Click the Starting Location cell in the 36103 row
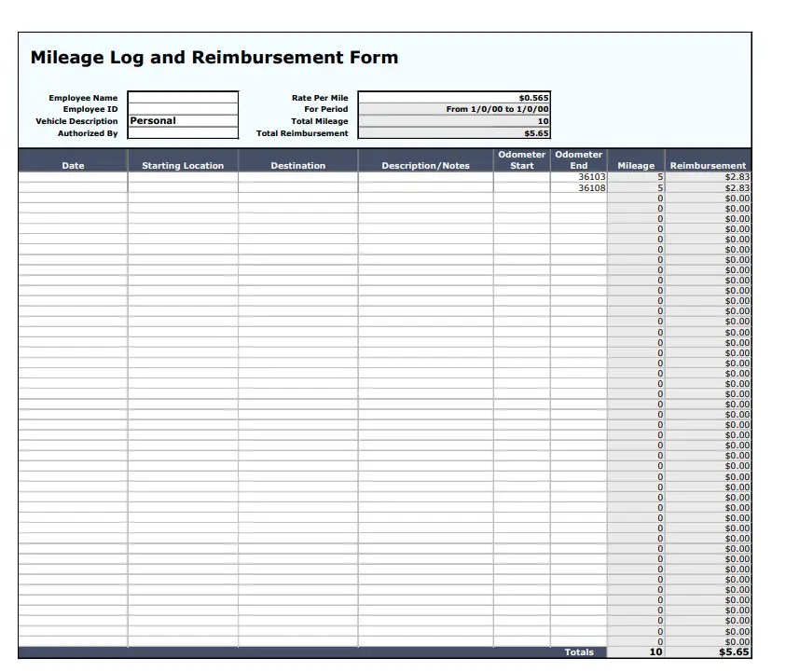786x672 pixels. point(183,177)
